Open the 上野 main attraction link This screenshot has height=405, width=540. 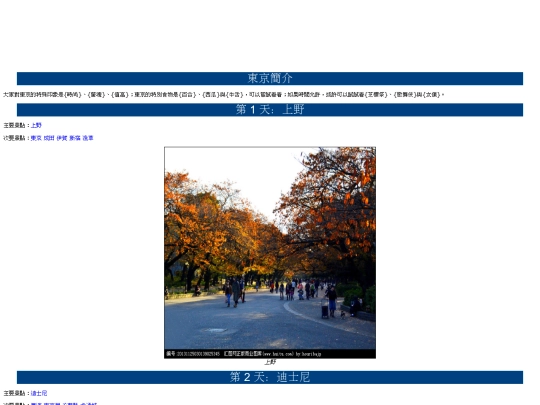tap(36, 125)
